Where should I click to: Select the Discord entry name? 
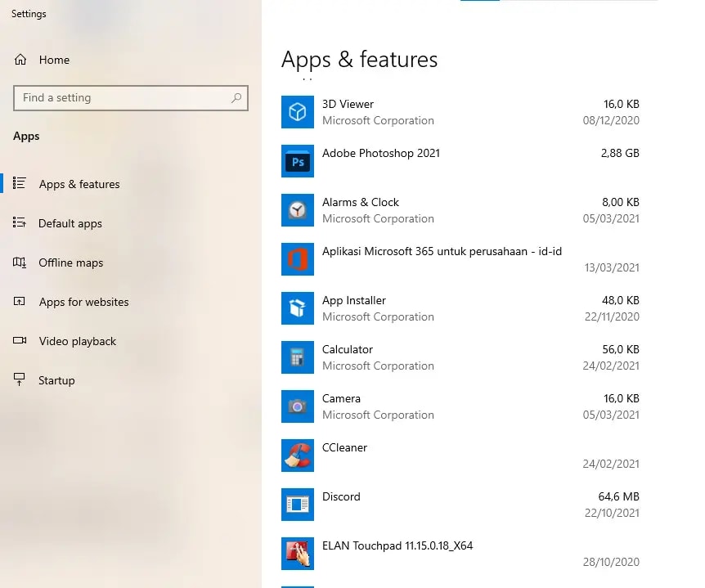coord(341,496)
